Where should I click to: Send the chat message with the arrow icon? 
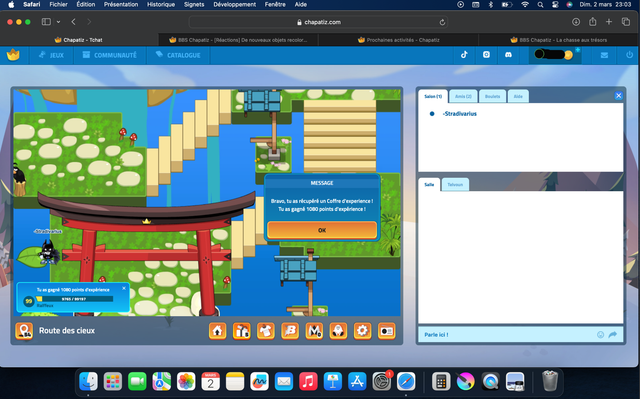(x=613, y=335)
